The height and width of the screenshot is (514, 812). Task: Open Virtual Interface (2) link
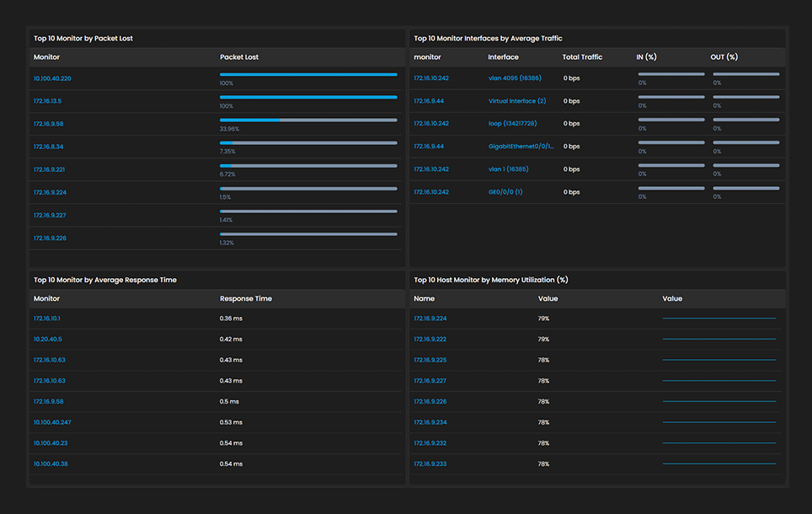tap(517, 100)
